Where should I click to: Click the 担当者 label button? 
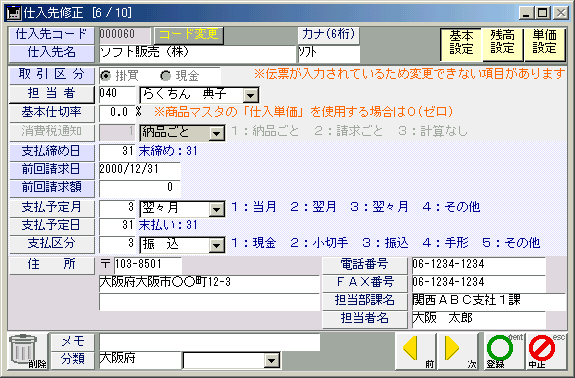point(51,94)
